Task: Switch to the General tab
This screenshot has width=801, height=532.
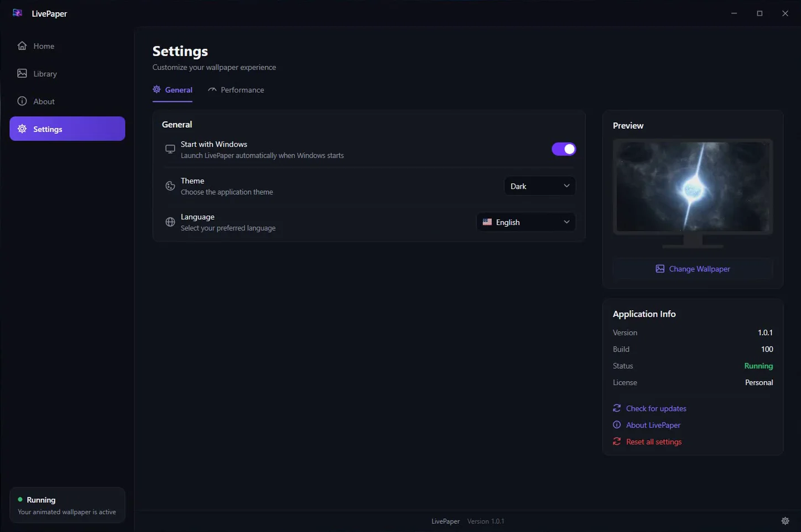Action: (173, 90)
